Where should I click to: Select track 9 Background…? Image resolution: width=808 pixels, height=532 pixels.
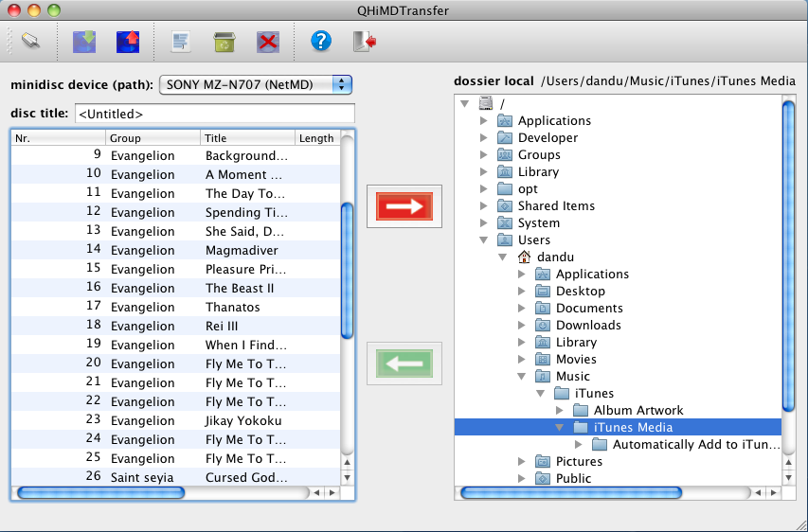[175, 155]
